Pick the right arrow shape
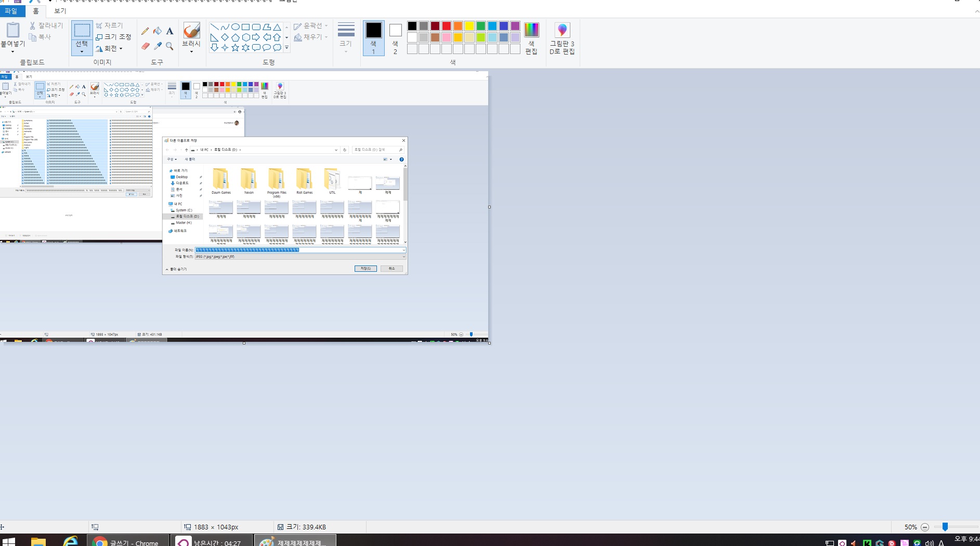The width and height of the screenshot is (980, 546). point(256,37)
